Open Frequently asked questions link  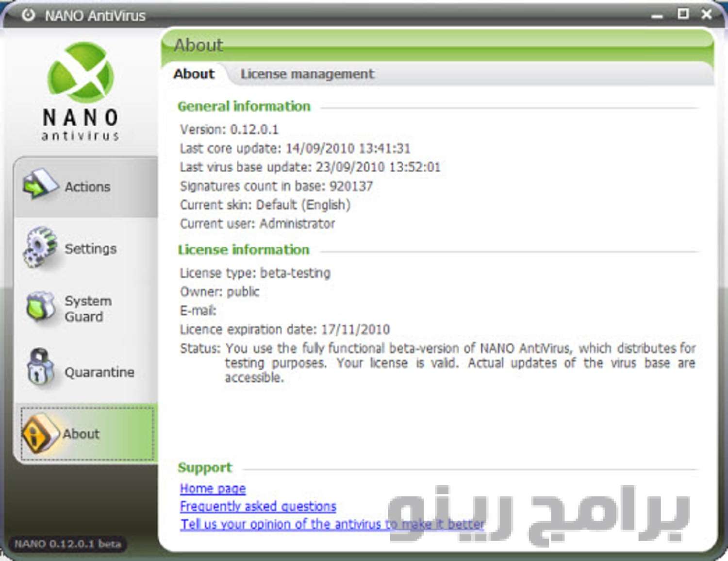258,506
